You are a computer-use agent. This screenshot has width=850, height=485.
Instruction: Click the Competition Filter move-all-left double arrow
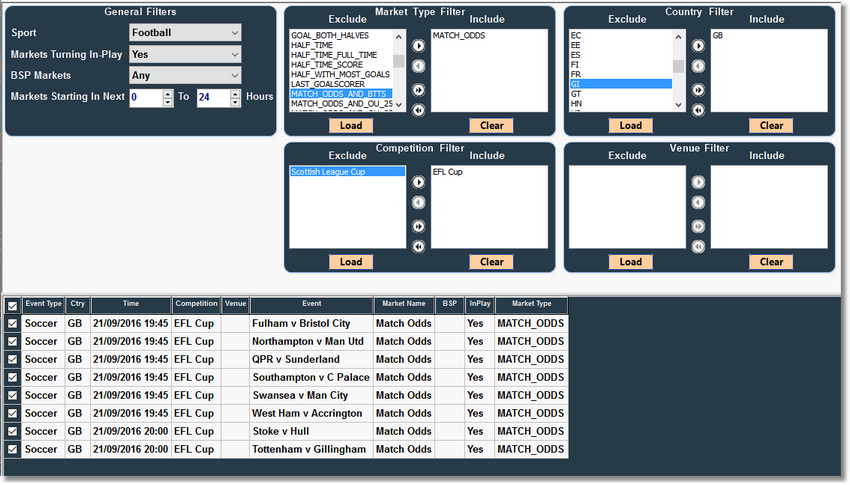(418, 246)
